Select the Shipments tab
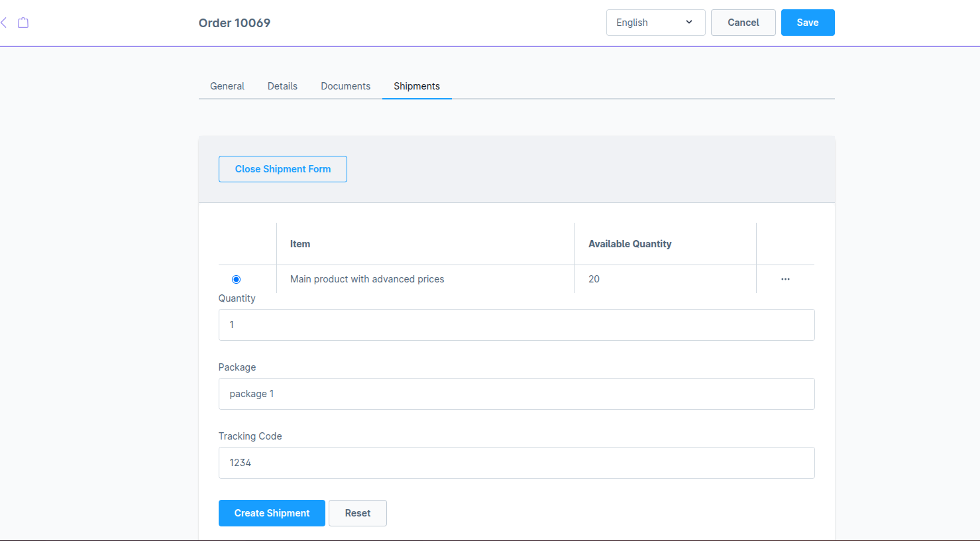Screen dimensions: 980x541 (417, 86)
